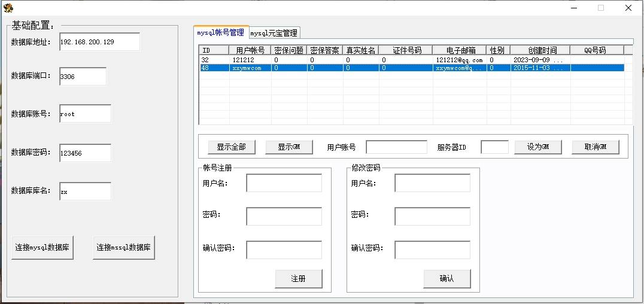Click the 注册 button
Image resolution: width=644 pixels, height=304 pixels.
299,278
